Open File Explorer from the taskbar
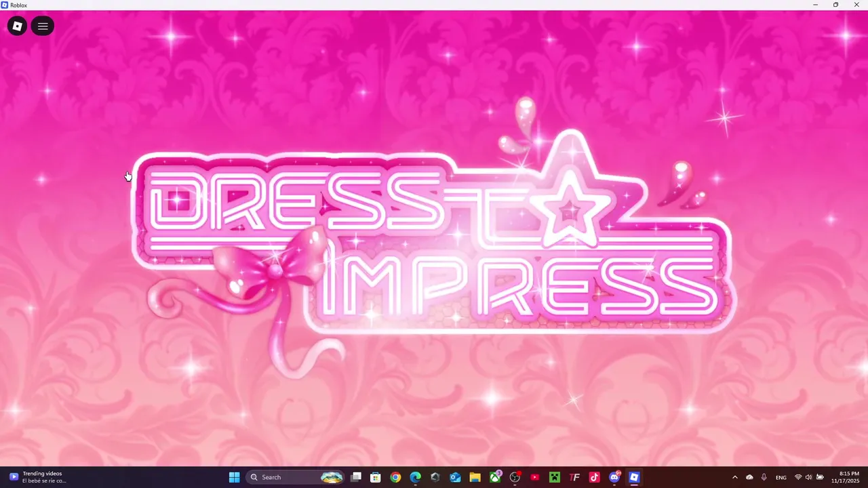 click(x=475, y=477)
